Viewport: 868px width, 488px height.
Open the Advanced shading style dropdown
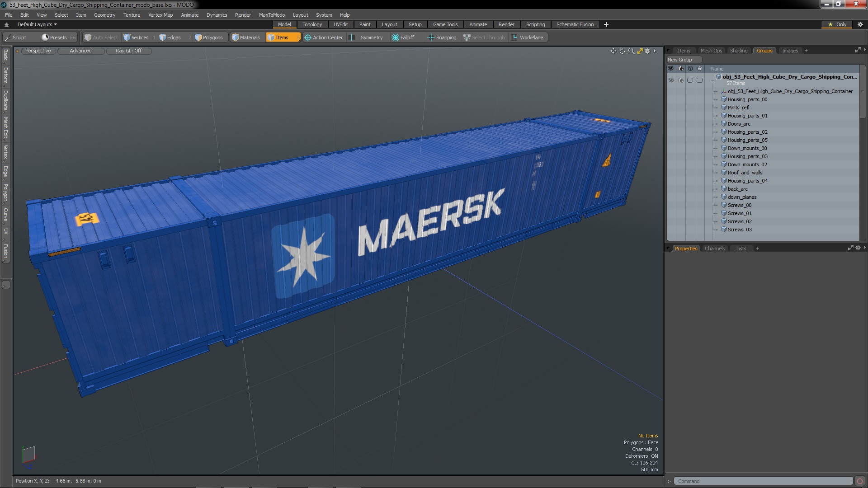click(x=80, y=51)
